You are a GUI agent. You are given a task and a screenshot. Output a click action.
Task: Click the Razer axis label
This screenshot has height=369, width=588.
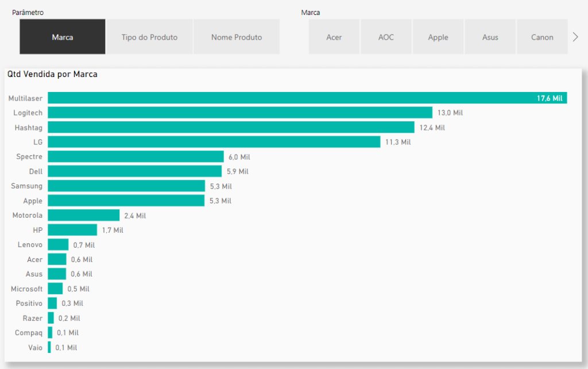tap(33, 318)
